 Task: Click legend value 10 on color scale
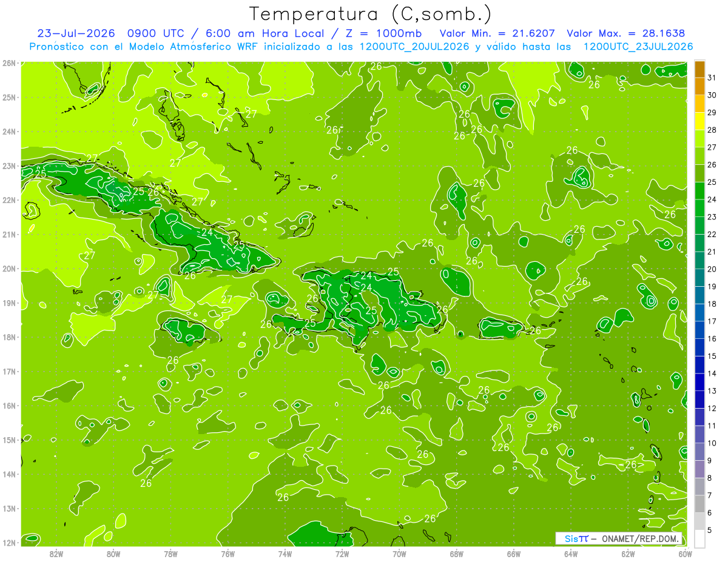[x=712, y=443]
